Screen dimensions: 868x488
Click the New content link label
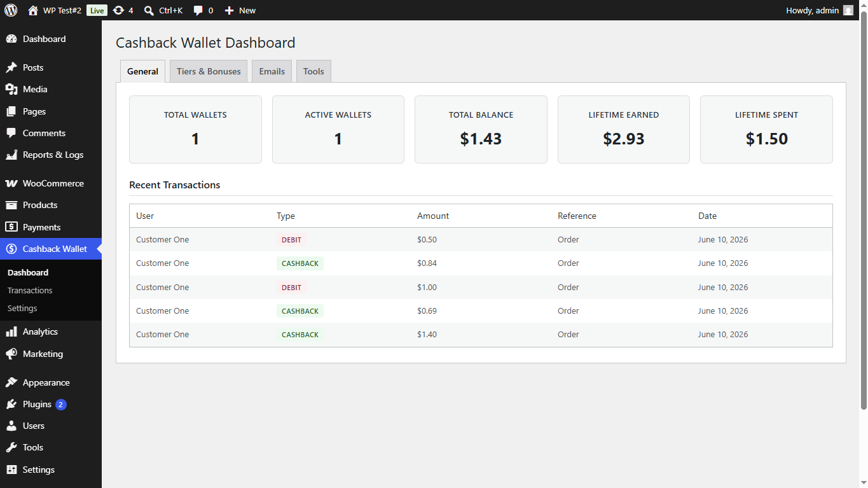click(247, 10)
